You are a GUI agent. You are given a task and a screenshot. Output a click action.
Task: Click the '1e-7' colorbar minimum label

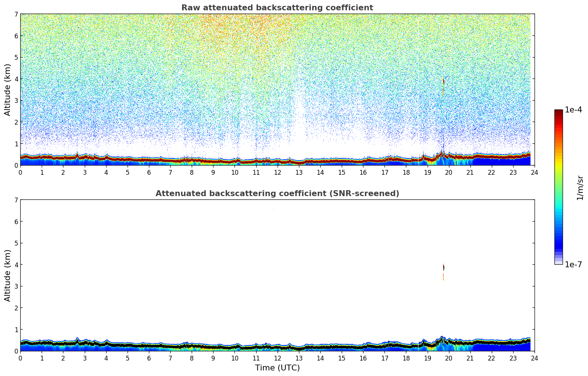click(x=573, y=265)
